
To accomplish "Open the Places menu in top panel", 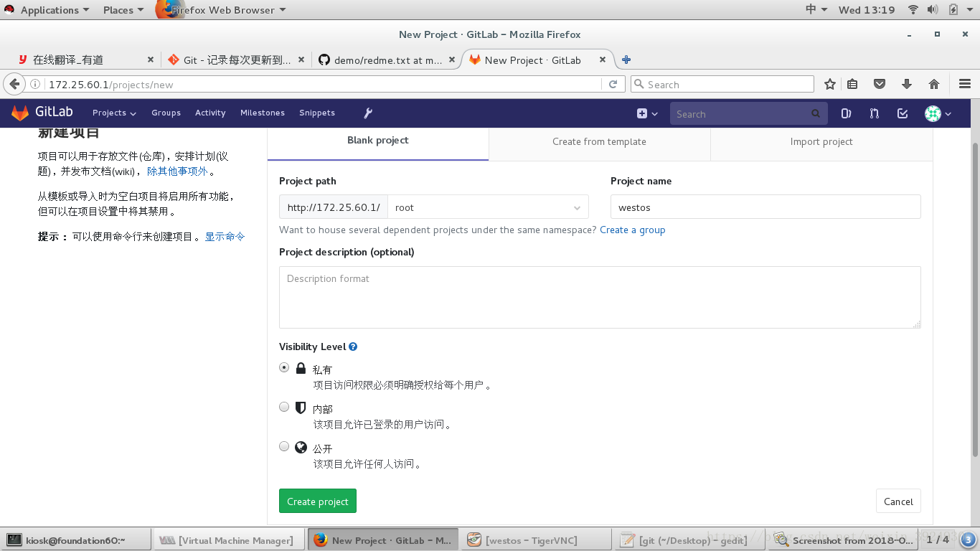I will point(123,10).
